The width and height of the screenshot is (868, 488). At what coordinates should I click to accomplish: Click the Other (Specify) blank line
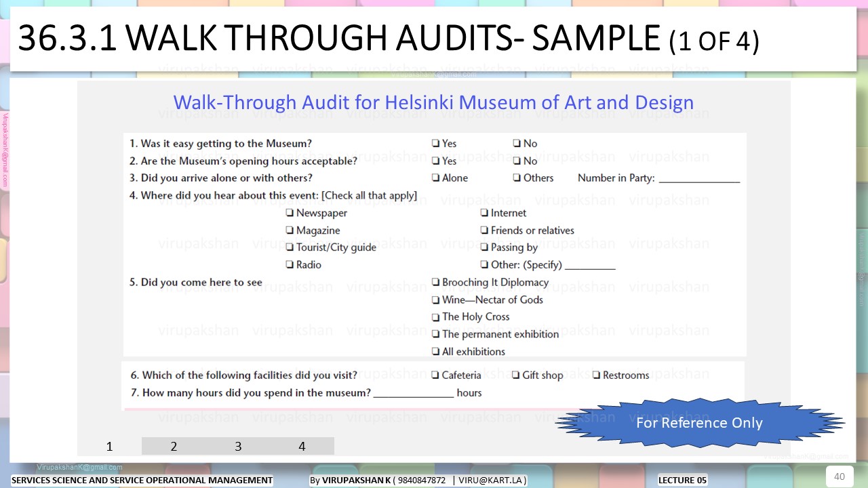click(x=590, y=266)
